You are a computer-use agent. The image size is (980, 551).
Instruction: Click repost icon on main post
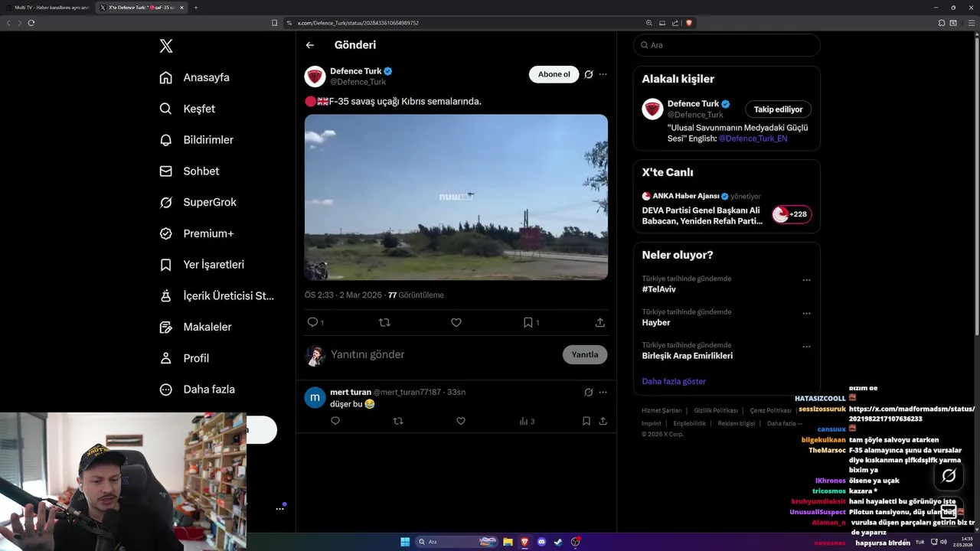384,322
